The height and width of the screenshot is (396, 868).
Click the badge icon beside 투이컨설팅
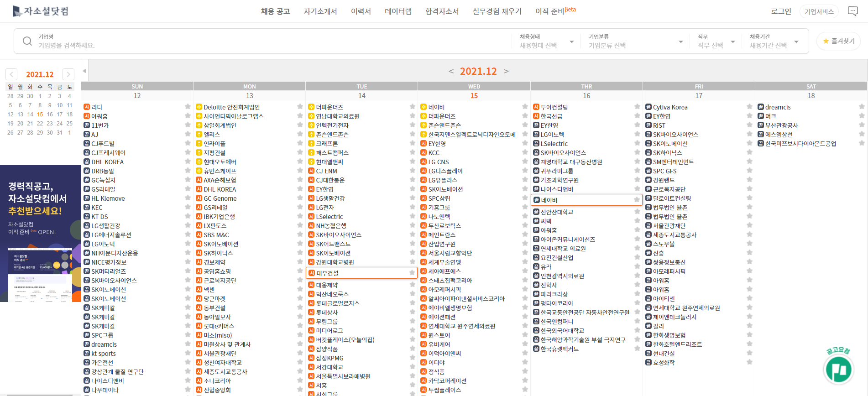536,107
